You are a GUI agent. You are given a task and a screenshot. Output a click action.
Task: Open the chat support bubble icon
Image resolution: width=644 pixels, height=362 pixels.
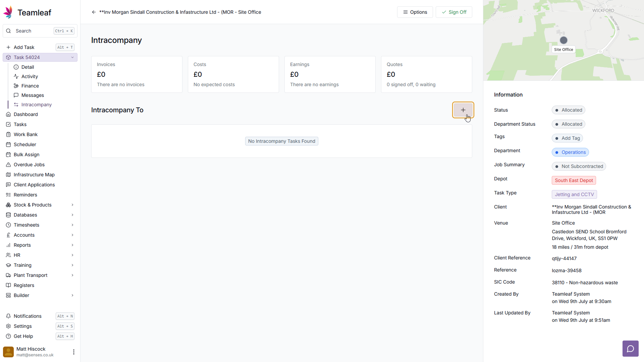pos(631,349)
